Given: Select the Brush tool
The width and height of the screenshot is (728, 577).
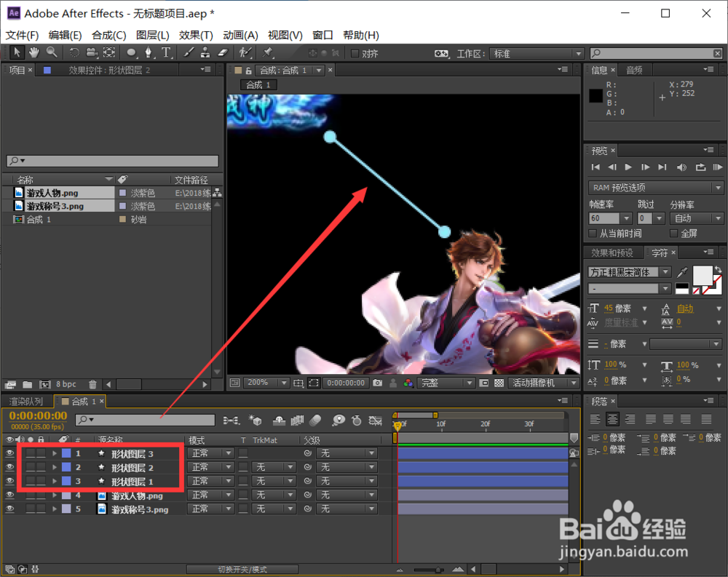Looking at the screenshot, I should click(x=188, y=52).
